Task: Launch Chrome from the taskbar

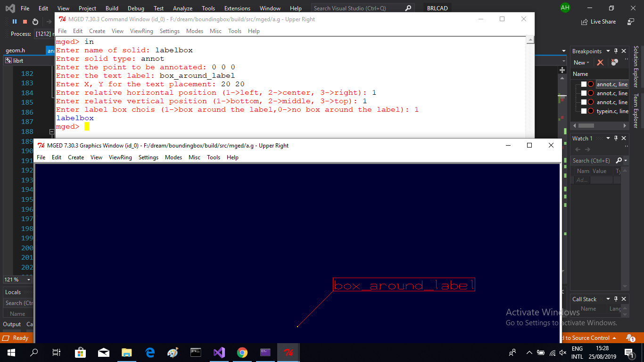Action: coord(242,353)
